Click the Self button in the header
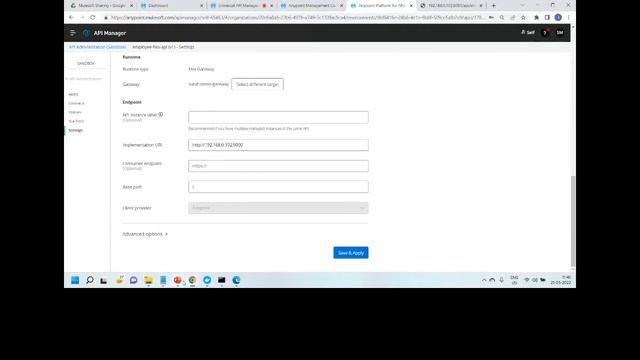Screen dimensions: 640x360 (528, 32)
